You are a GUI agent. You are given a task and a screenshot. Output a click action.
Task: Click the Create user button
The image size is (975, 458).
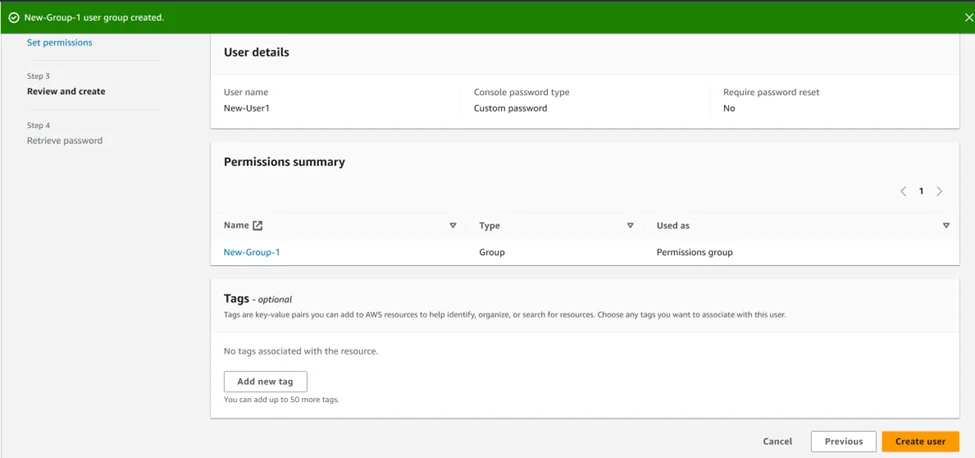(920, 441)
